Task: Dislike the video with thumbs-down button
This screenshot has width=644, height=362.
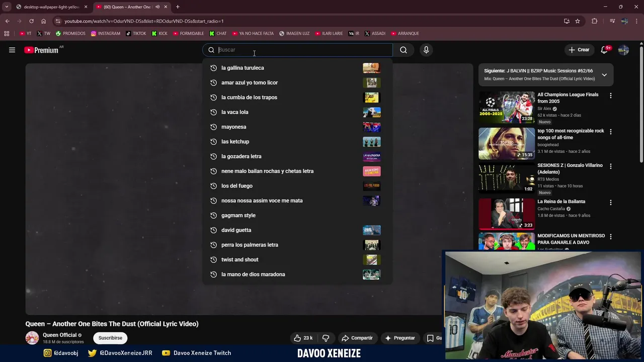Action: [326, 338]
